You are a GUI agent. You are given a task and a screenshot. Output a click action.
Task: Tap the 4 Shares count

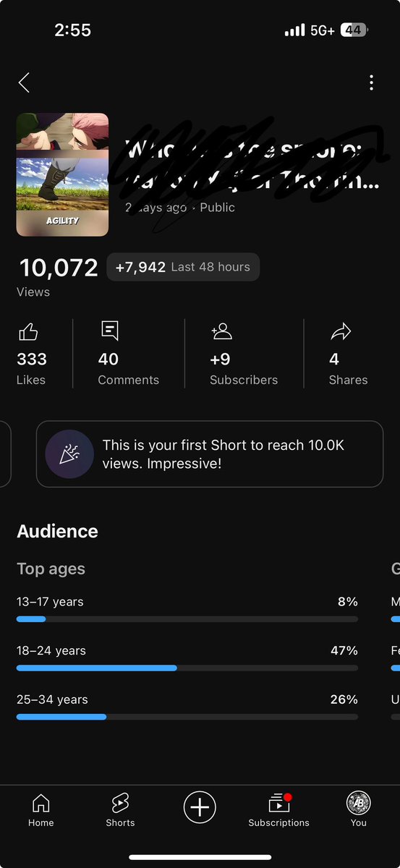334,359
